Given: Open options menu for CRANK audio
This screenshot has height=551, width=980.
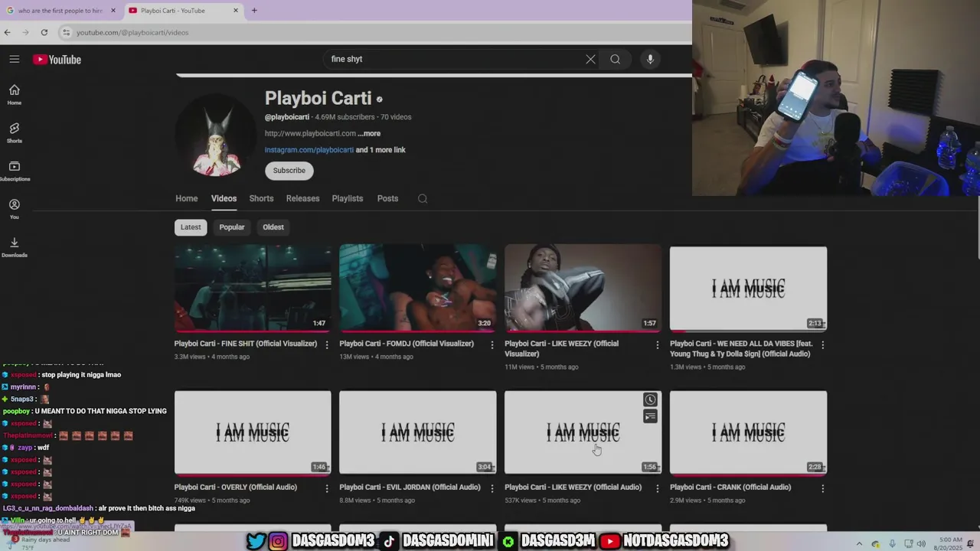Looking at the screenshot, I should pyautogui.click(x=823, y=488).
